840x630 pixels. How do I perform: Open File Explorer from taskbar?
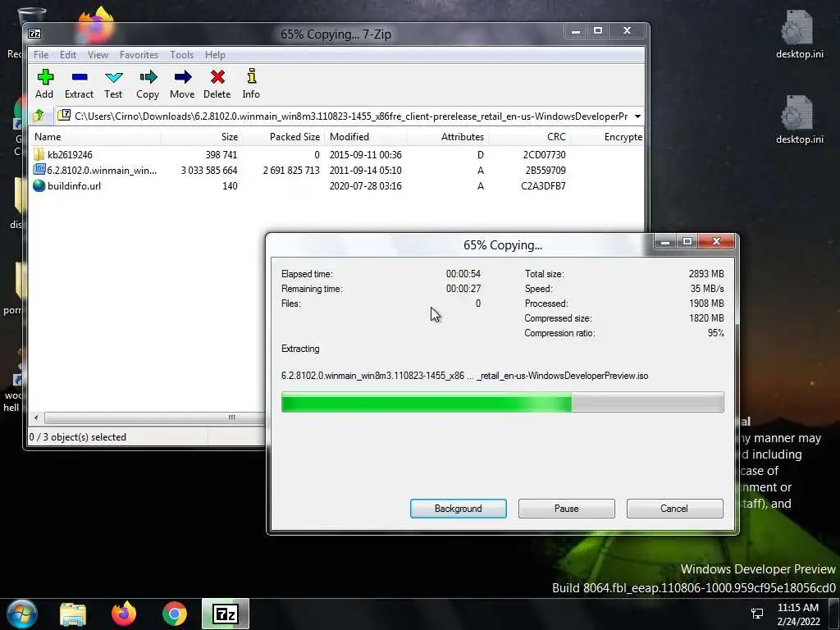coord(73,614)
